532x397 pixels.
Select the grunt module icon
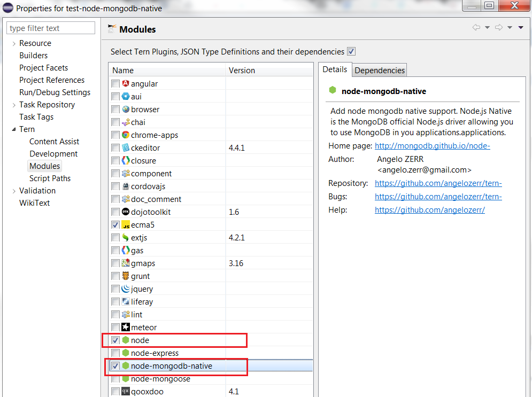[x=127, y=276]
